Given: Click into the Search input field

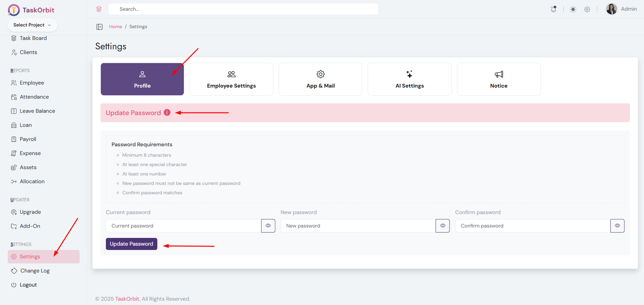Looking at the screenshot, I should click(x=243, y=9).
